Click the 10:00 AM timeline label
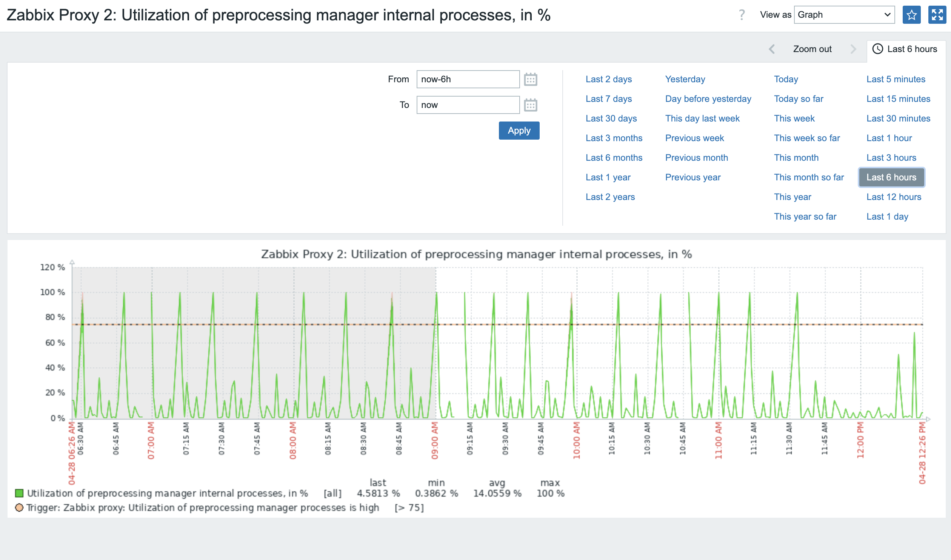Image resolution: width=951 pixels, height=560 pixels. (577, 440)
